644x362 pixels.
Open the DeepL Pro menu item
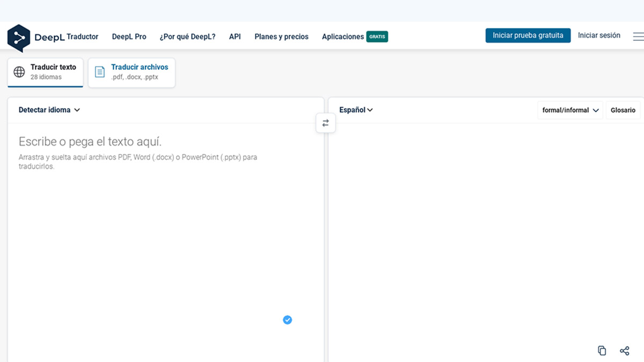(129, 37)
